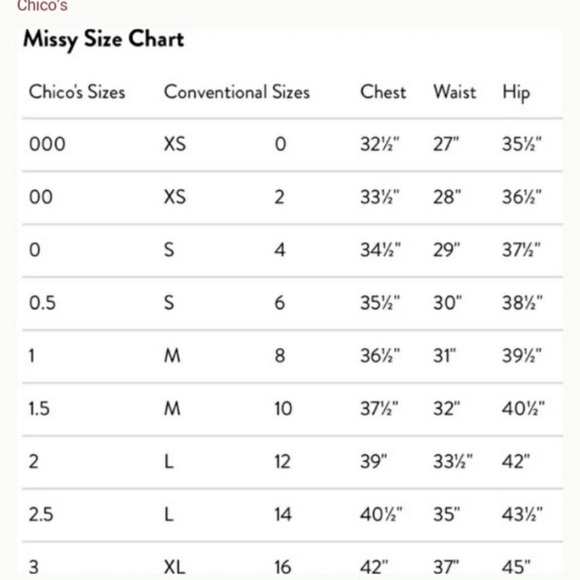Select the 45" hip measurement
Viewport: 580px width, 580px height.
516,567
